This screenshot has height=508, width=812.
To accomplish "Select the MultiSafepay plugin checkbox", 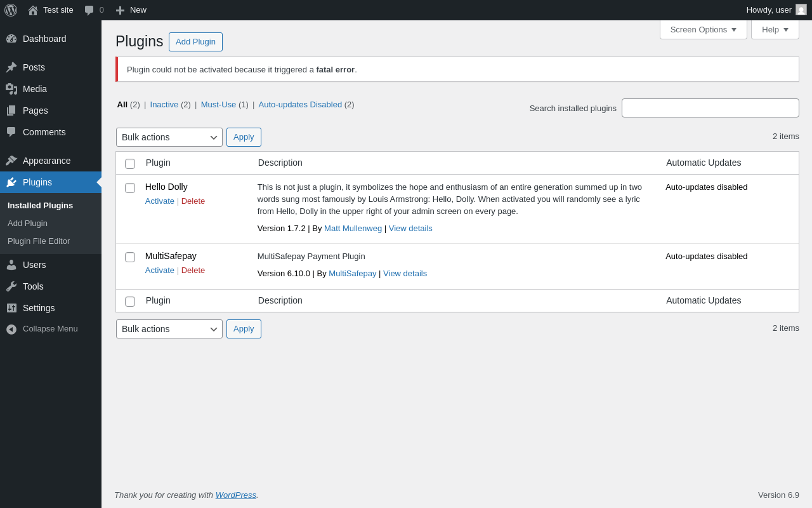I will (130, 257).
